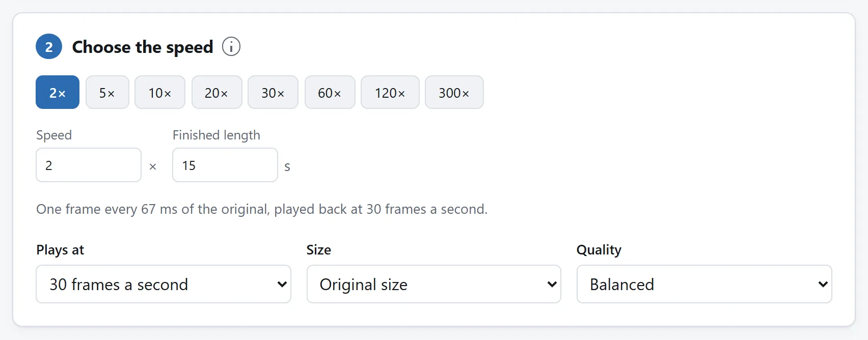Focus the Speed multiplier input field
The width and height of the screenshot is (868, 340).
[x=89, y=165]
